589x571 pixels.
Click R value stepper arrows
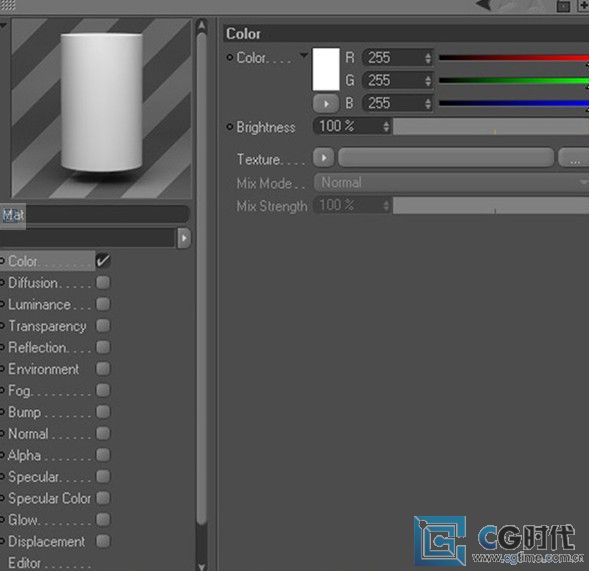(428, 58)
